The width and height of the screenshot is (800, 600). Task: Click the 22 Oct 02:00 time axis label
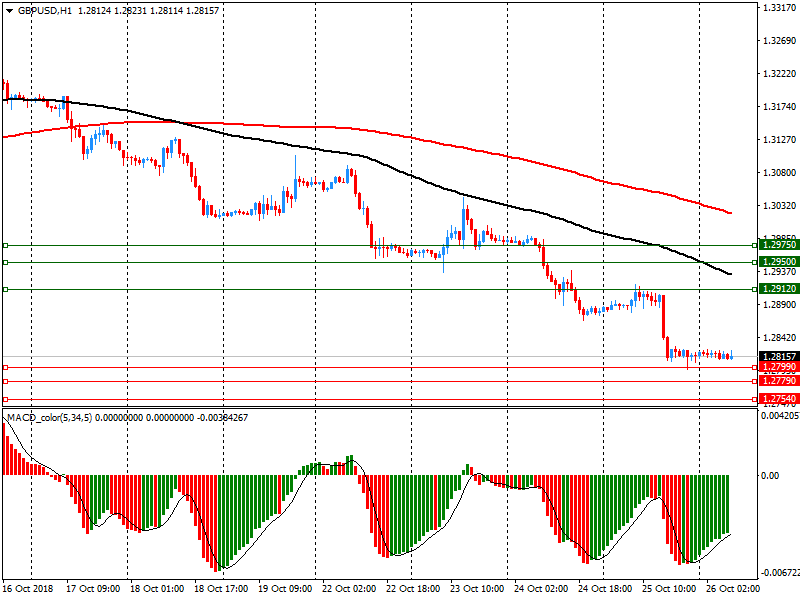coord(349,588)
